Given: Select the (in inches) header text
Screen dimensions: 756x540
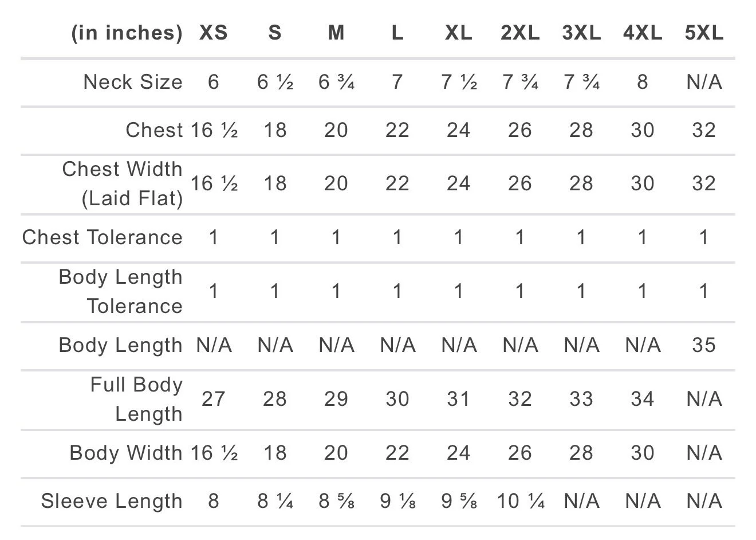Looking at the screenshot, I should click(x=127, y=33).
